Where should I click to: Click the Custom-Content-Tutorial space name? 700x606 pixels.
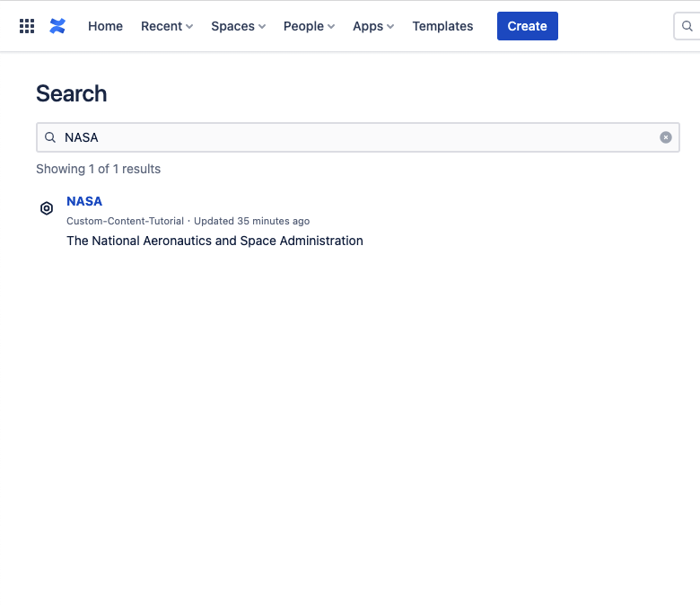pyautogui.click(x=125, y=221)
